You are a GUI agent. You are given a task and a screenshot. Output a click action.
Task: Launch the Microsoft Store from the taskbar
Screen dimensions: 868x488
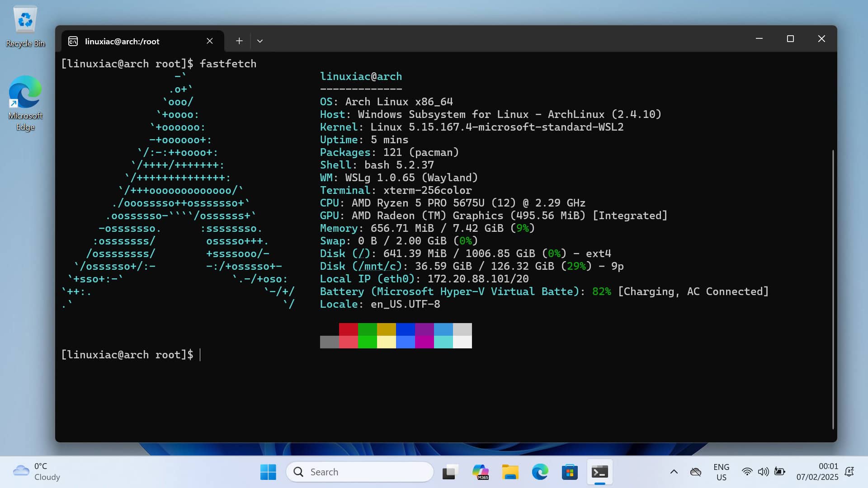click(x=570, y=471)
